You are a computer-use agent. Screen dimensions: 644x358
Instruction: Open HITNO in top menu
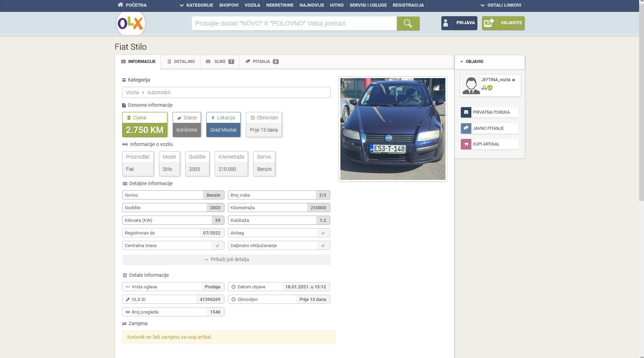point(337,5)
